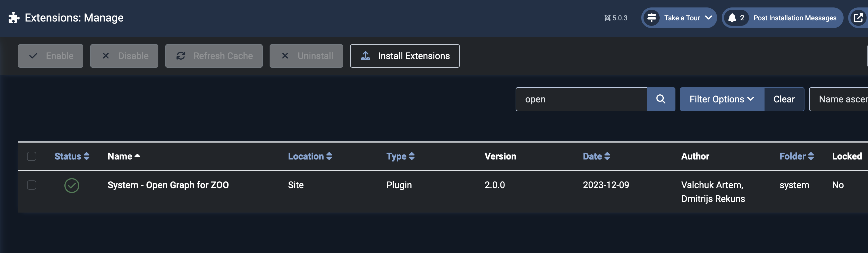Click the Take a Tour signpost icon
The width and height of the screenshot is (868, 253).
click(x=652, y=18)
